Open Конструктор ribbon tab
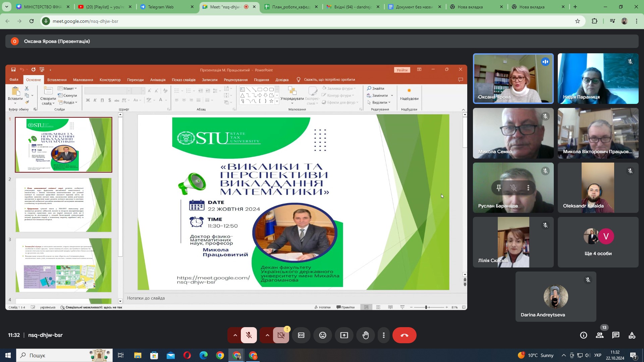The height and width of the screenshot is (362, 644). click(x=110, y=80)
